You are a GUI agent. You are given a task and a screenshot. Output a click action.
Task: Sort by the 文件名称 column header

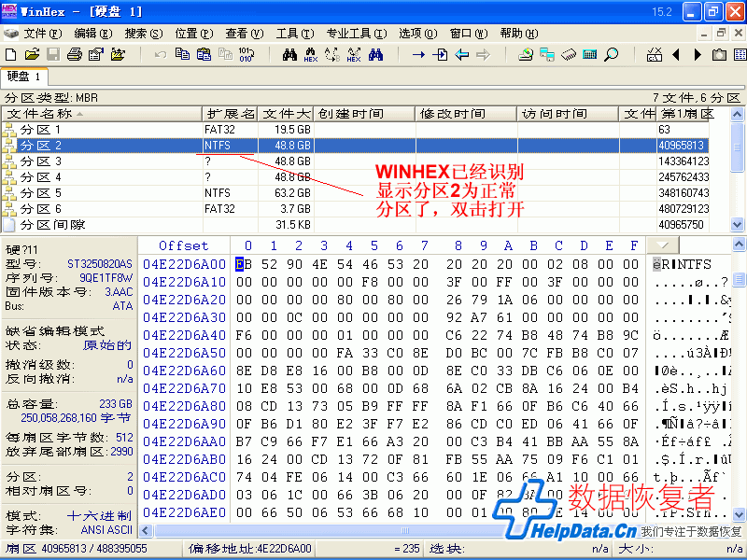[102, 114]
